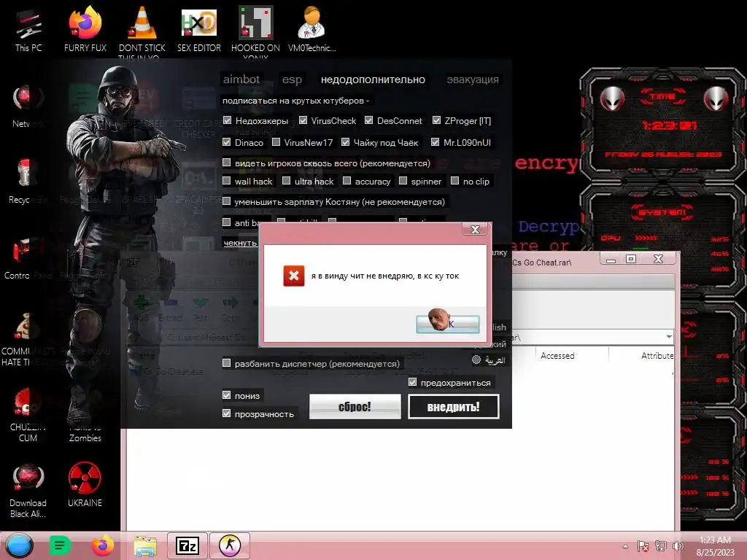Uncheck the Недохакеры checkbox
Screen dimensions: 747x560
pyautogui.click(x=228, y=120)
